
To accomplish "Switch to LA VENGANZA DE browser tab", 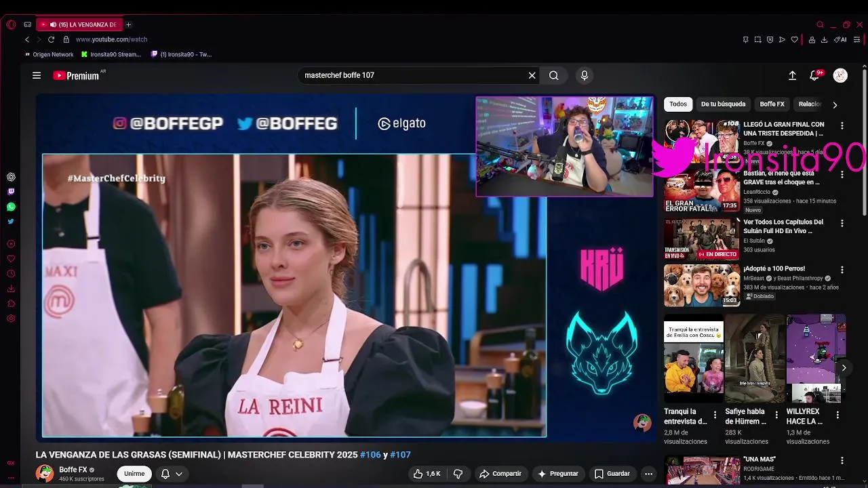I will [80, 24].
